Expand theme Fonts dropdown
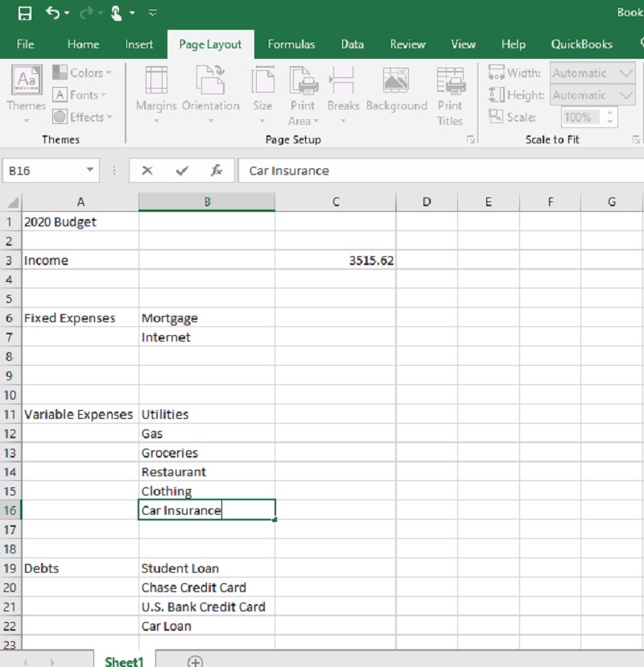Viewport: 644px width, 667px height. (x=80, y=95)
